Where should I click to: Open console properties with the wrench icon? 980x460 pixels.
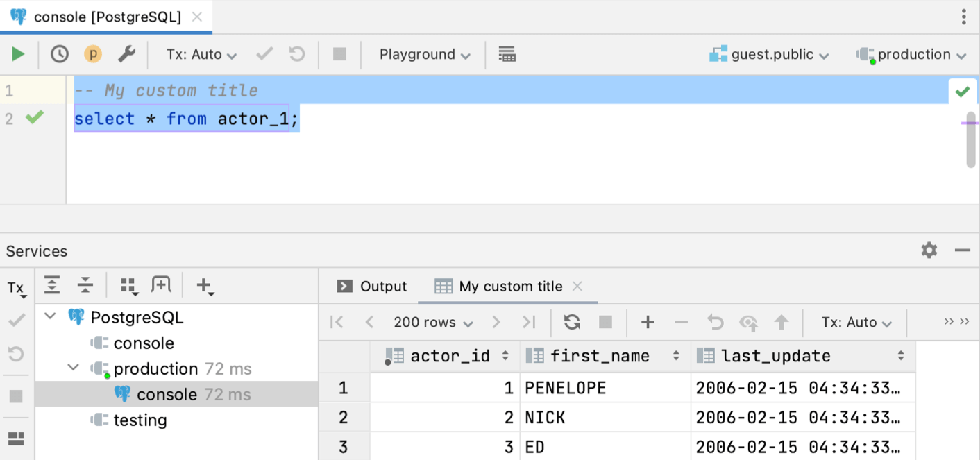[127, 54]
